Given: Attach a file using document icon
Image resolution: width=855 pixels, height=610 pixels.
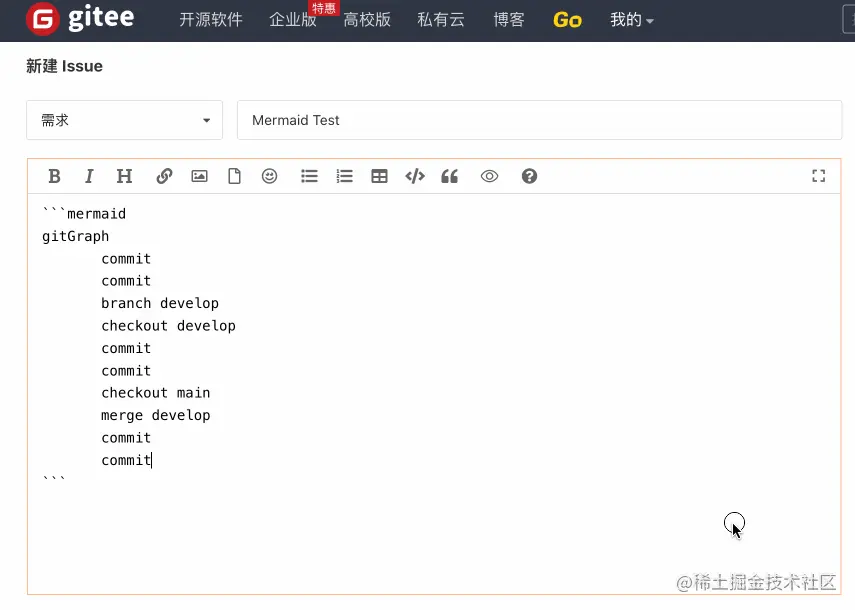Looking at the screenshot, I should (234, 176).
